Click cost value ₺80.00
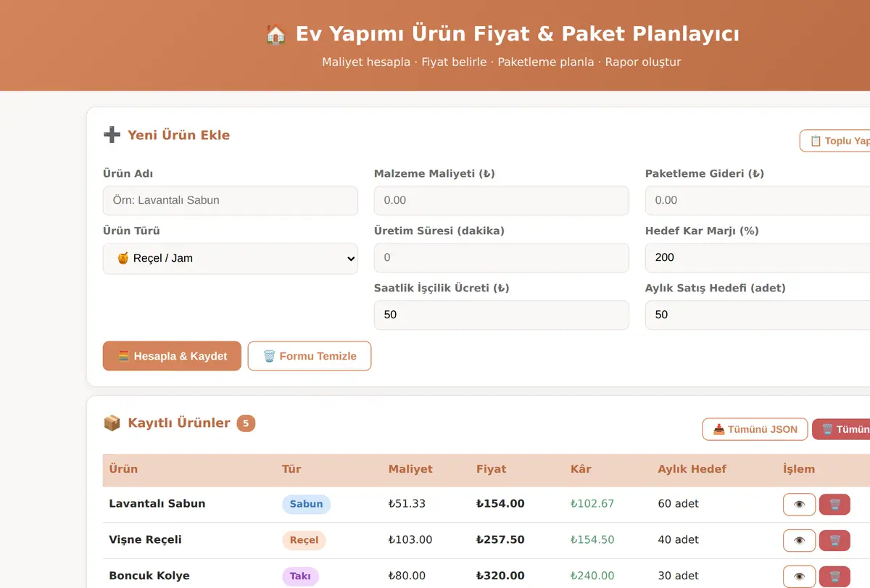 (407, 576)
